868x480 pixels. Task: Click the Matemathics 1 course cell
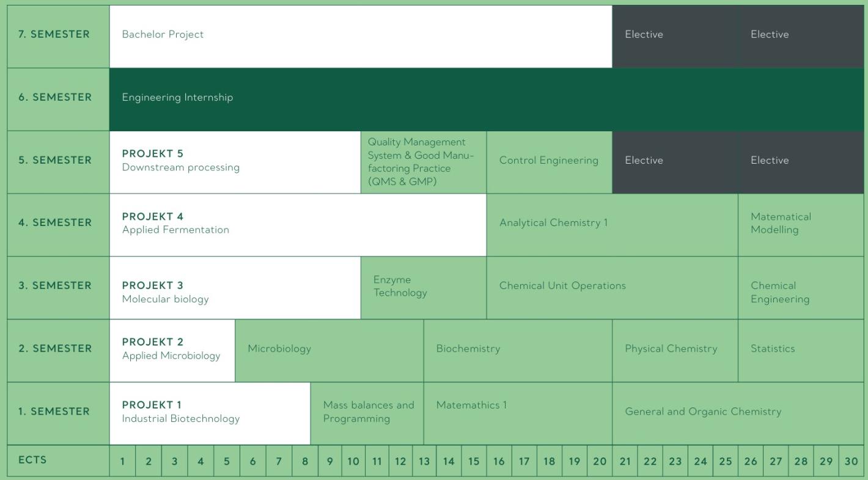[x=518, y=413]
